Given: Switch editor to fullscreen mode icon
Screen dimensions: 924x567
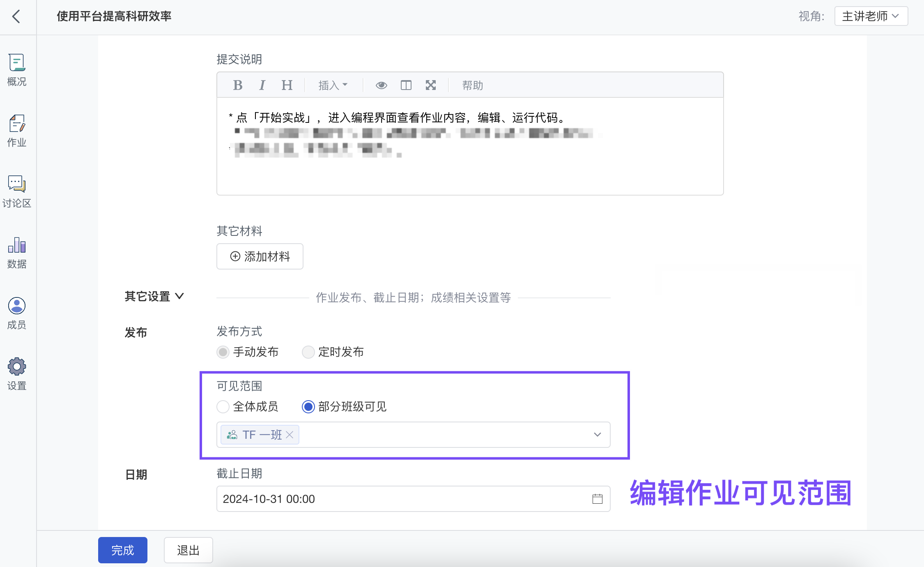Looking at the screenshot, I should pyautogui.click(x=430, y=85).
